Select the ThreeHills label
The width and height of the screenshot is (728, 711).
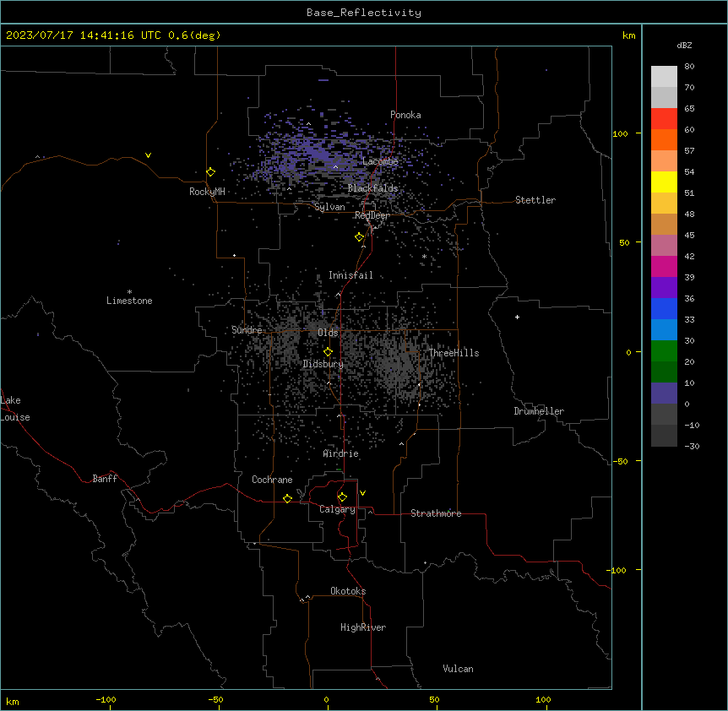454,353
